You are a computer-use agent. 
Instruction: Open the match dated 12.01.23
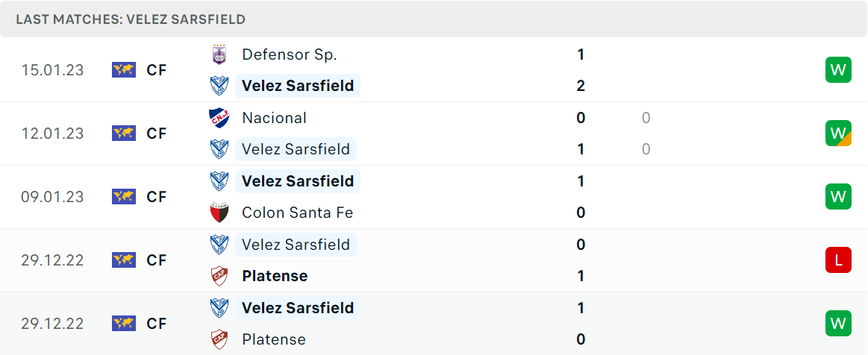[434, 133]
